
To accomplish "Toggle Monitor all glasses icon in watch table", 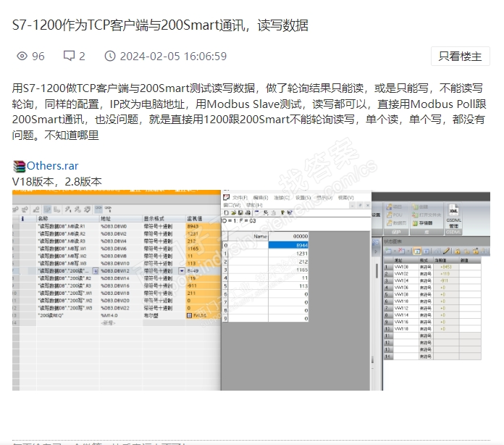I will click(98, 209).
